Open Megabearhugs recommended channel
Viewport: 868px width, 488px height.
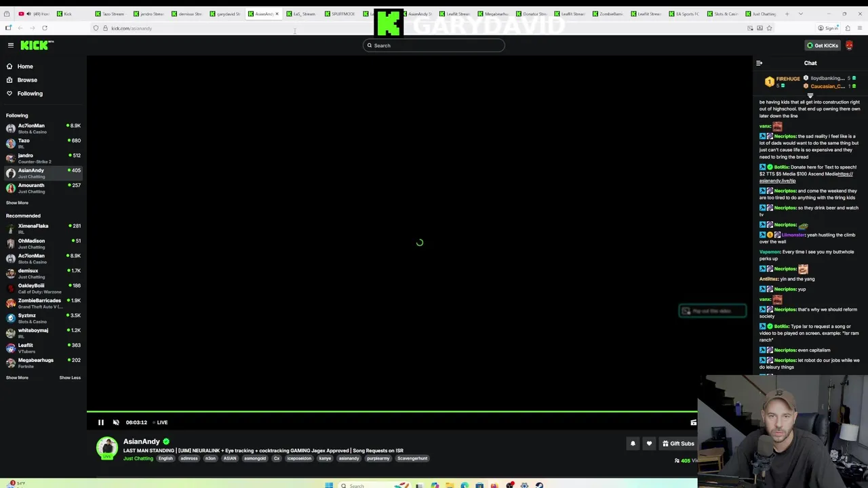coord(43,363)
